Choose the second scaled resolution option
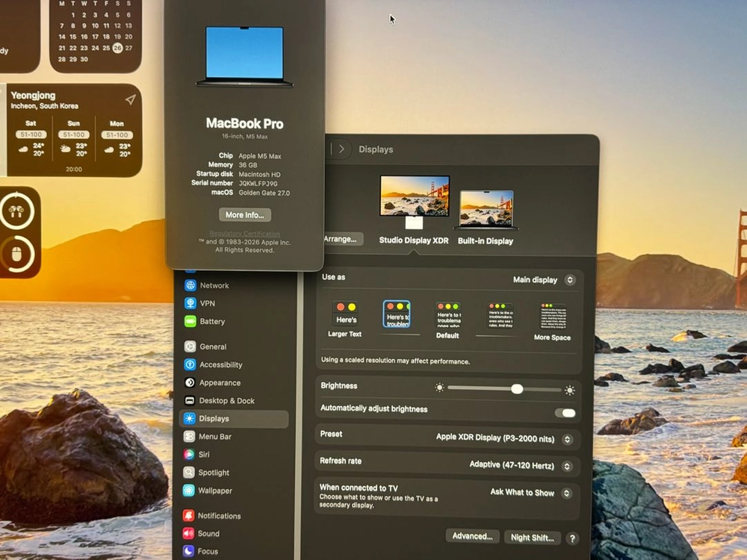The width and height of the screenshot is (747, 560). [397, 314]
